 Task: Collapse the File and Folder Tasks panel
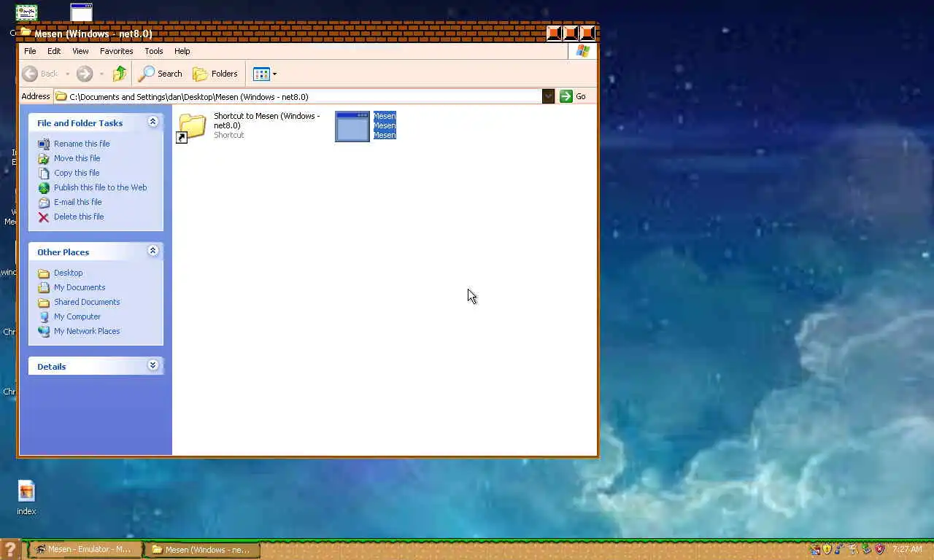(x=153, y=122)
